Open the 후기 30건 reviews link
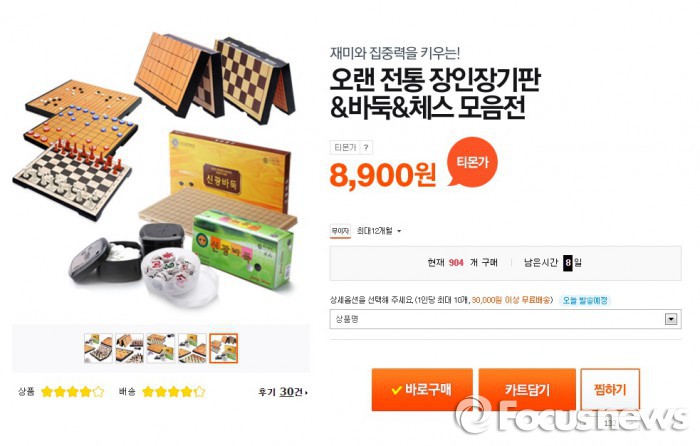This screenshot has height=446, width=700. 283,392
